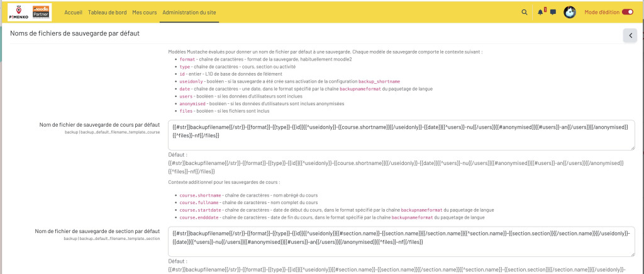Open the search magnifier icon
This screenshot has width=644, height=274.
coord(525,13)
